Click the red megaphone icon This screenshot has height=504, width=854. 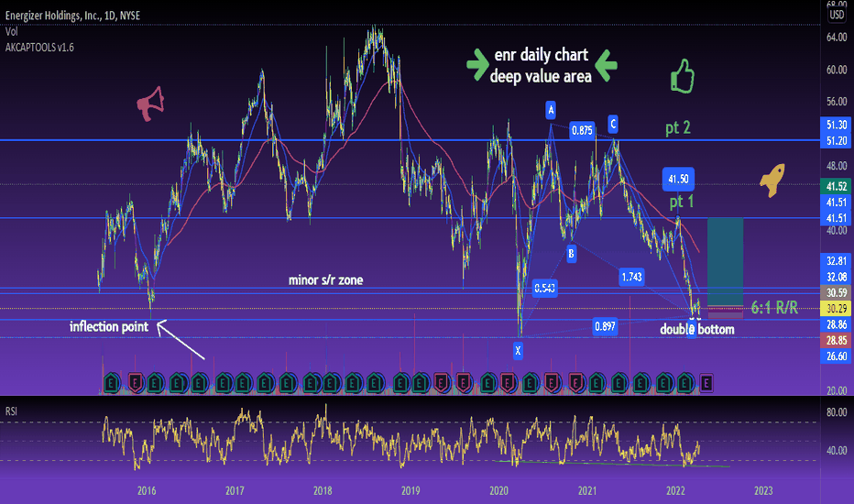[150, 104]
